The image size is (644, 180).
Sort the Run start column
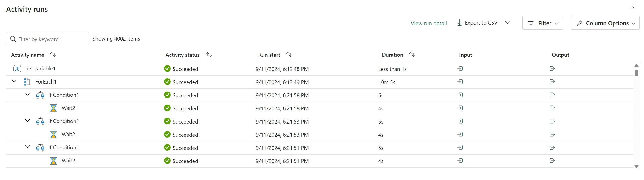click(x=289, y=55)
